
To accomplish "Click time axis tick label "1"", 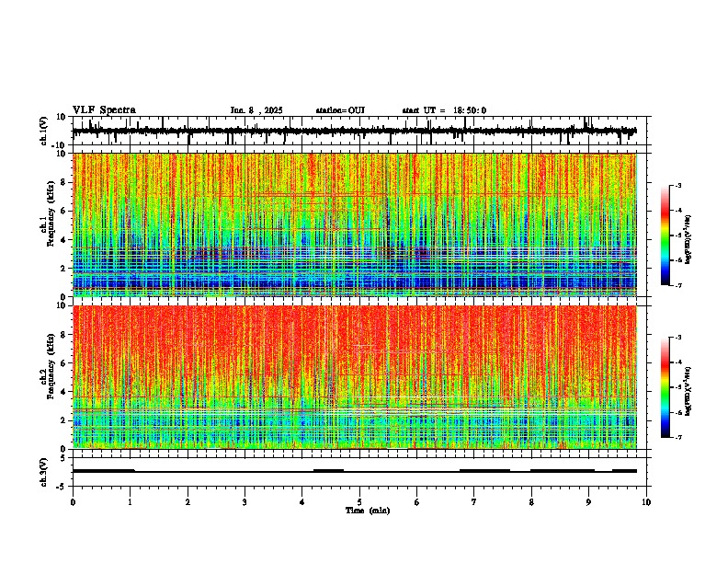I will (130, 502).
